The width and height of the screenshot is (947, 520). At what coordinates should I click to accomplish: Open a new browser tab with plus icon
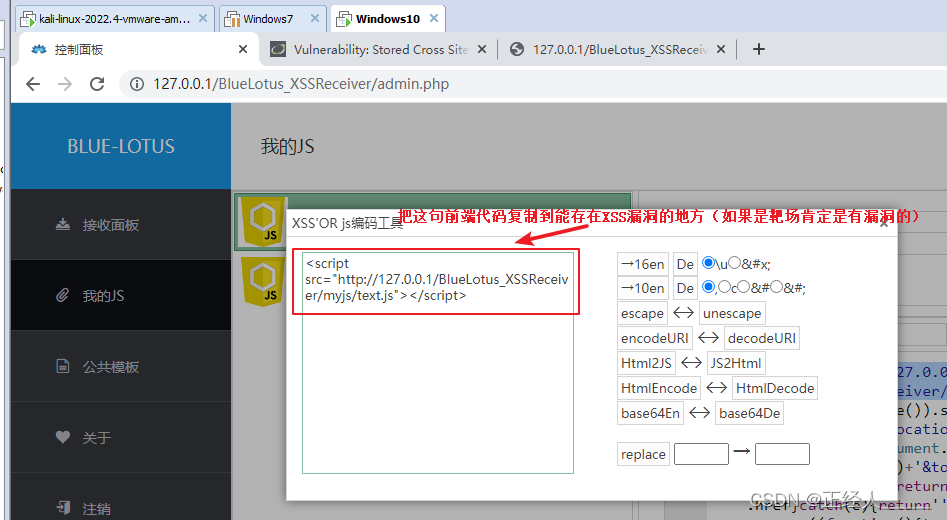(759, 50)
